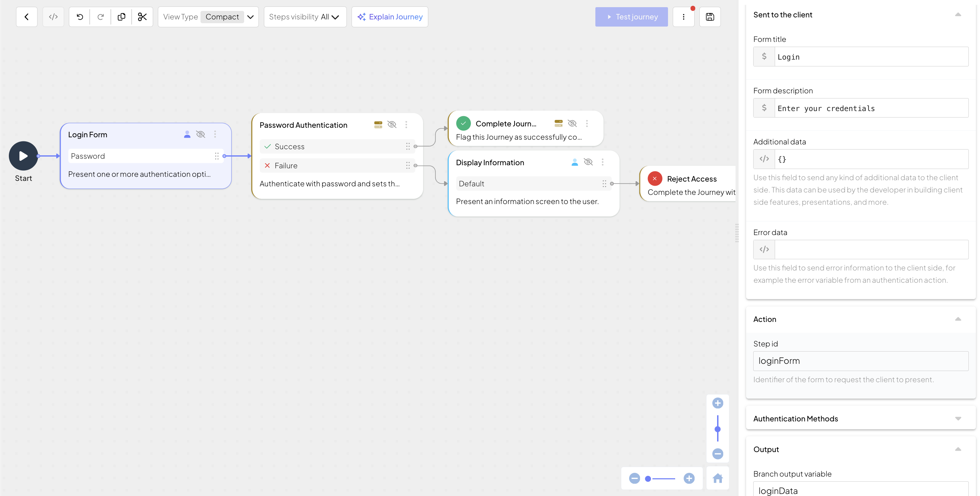The image size is (980, 496).
Task: Click the redo icon in toolbar
Action: [101, 17]
